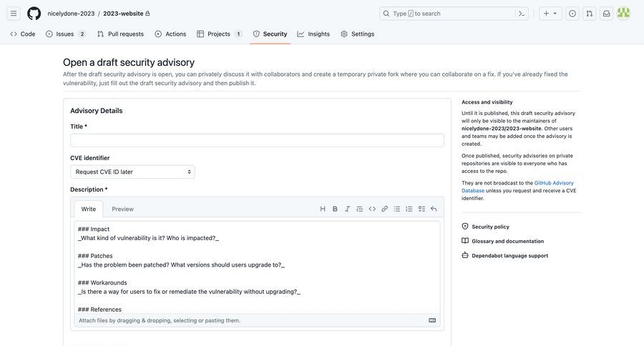Insert a quote block
The width and height of the screenshot is (644, 346).
pos(360,209)
